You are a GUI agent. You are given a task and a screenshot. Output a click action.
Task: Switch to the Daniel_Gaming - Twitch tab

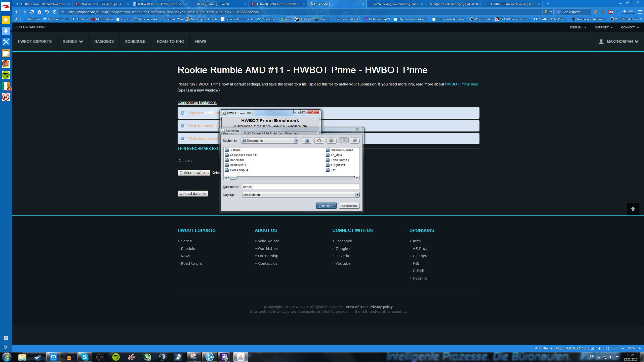[219, 4]
